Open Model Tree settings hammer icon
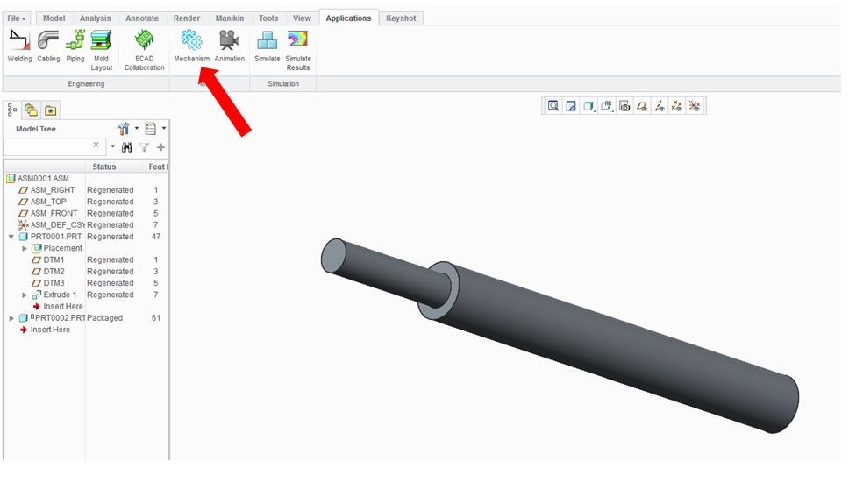The width and height of the screenshot is (856, 504). point(124,129)
